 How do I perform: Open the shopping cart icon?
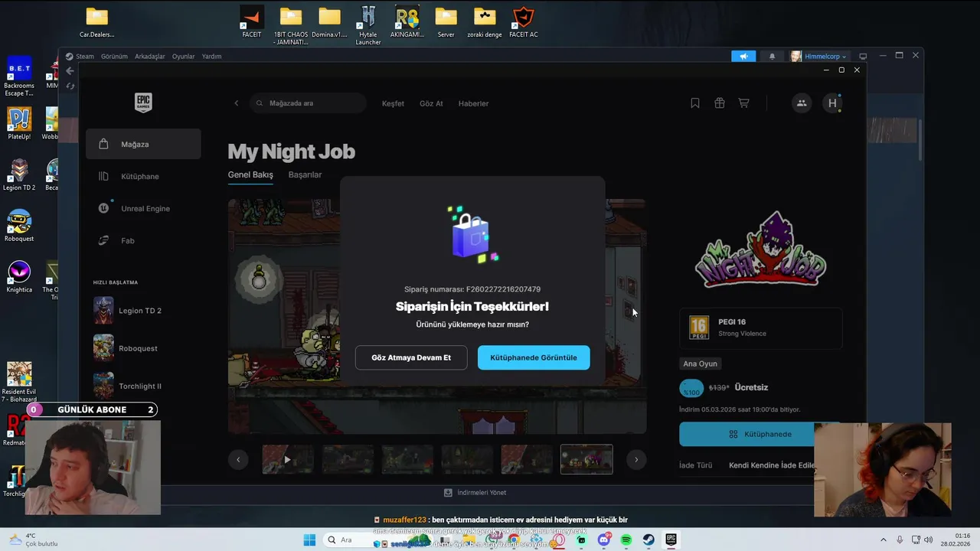pyautogui.click(x=743, y=103)
